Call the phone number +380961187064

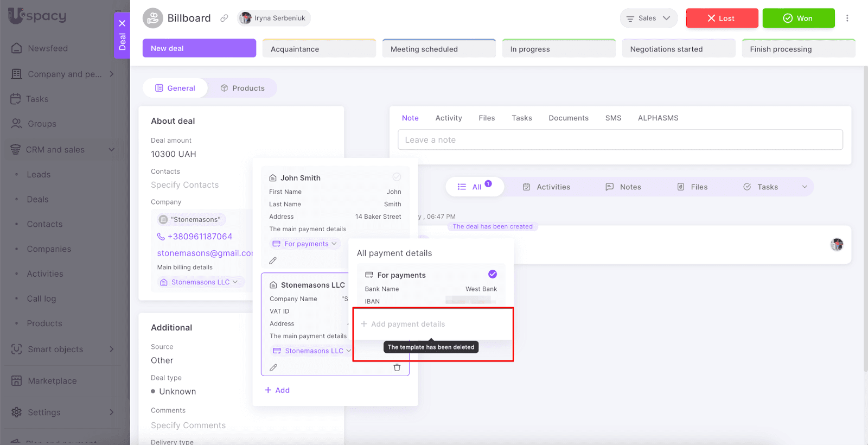[x=199, y=237]
